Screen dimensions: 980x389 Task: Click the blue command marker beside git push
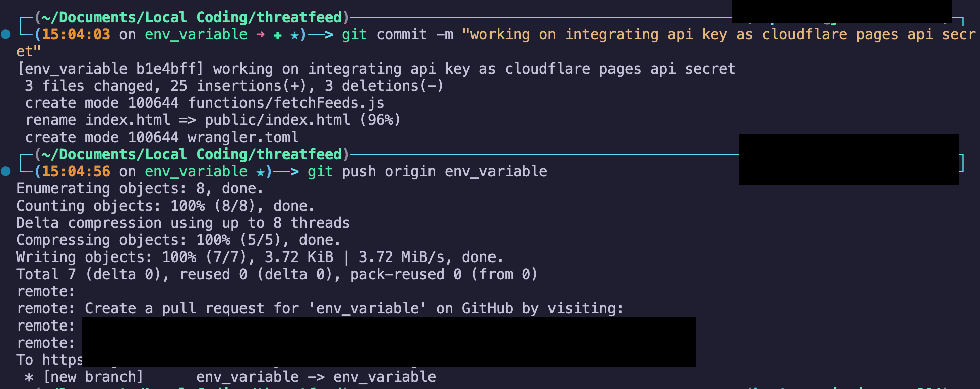(x=6, y=171)
